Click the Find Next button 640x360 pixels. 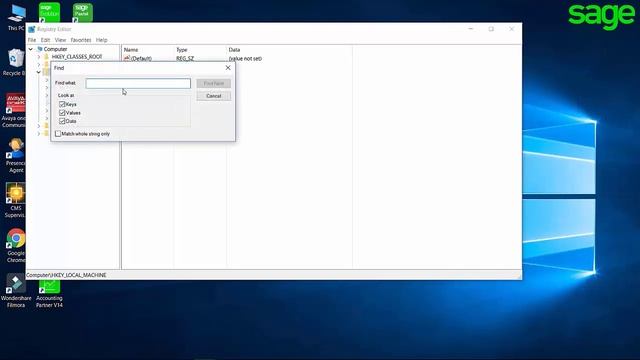coord(213,83)
